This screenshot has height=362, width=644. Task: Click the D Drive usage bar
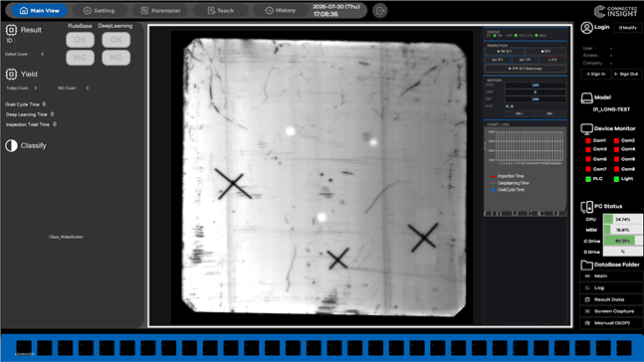(623, 252)
